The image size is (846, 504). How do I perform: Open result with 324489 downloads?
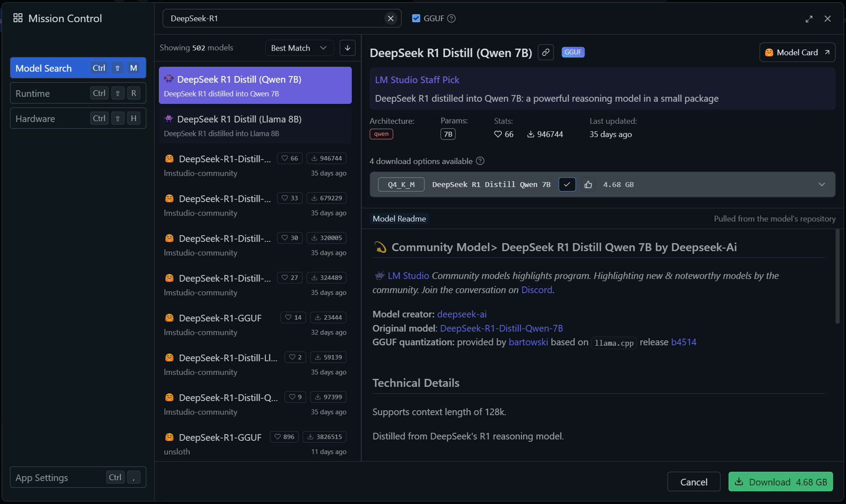pos(255,284)
